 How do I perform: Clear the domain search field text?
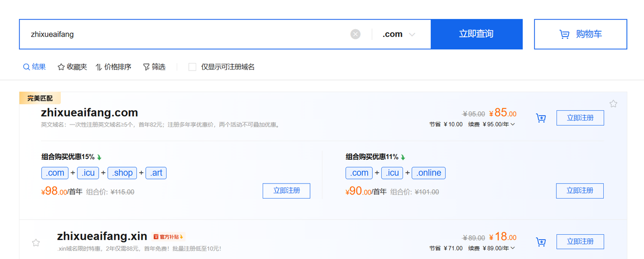355,34
